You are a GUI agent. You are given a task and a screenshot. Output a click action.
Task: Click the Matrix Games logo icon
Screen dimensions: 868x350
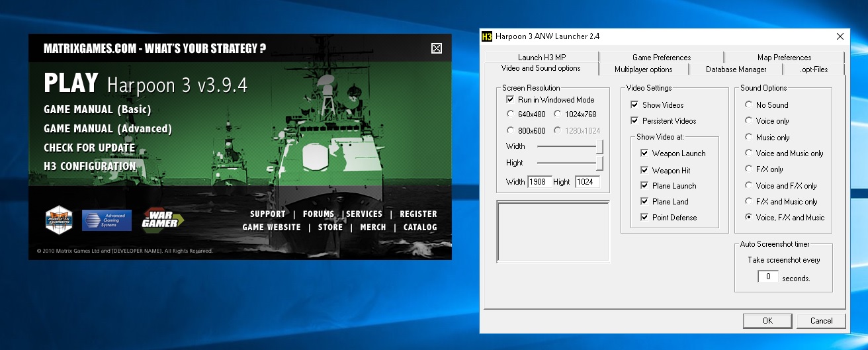click(58, 221)
